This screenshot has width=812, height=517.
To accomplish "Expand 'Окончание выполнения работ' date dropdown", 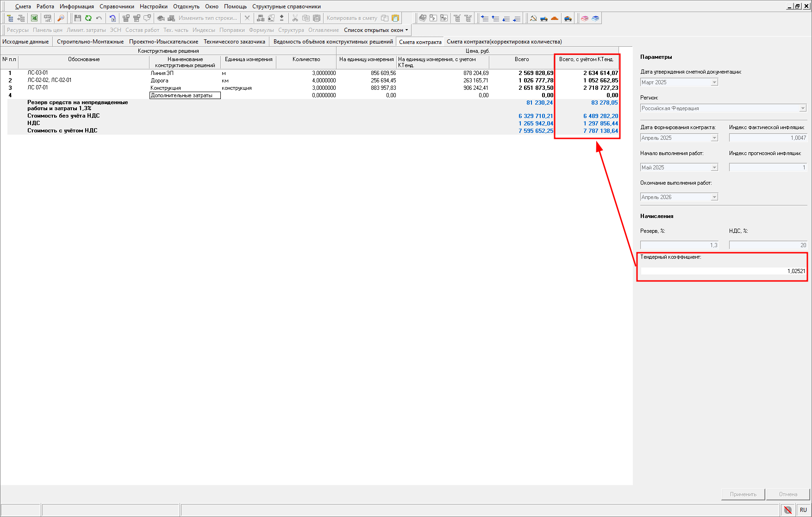I will point(714,197).
